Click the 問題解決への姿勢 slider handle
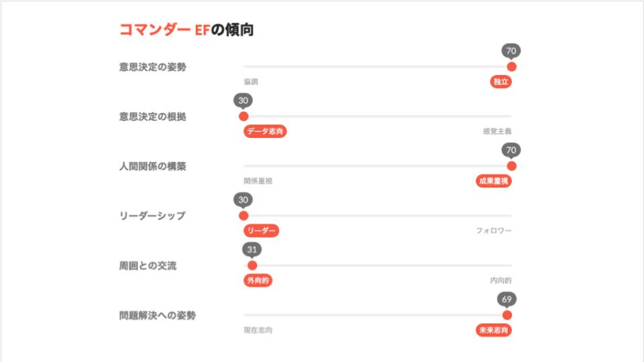Screen dimensions: 644x362 pos(507,315)
